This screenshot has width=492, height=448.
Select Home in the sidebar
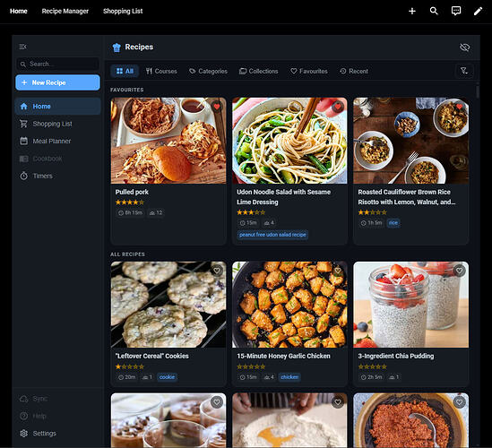[x=57, y=107]
